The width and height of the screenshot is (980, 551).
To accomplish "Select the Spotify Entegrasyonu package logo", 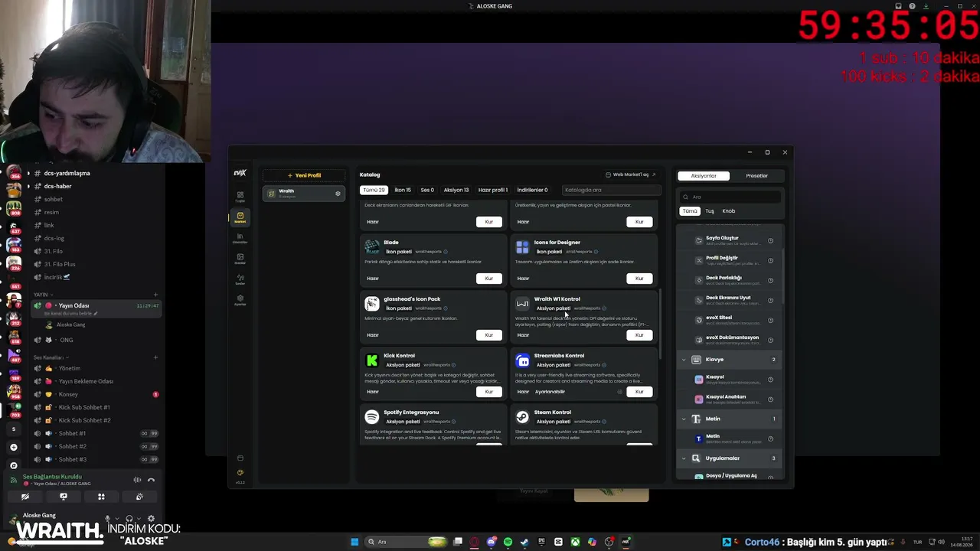I will click(372, 417).
